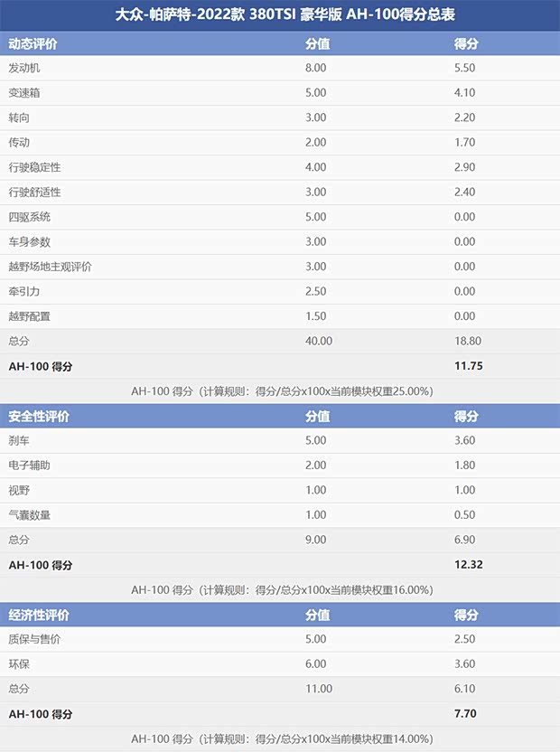Click the 4.00 value for 行驶稳定性

(x=315, y=167)
